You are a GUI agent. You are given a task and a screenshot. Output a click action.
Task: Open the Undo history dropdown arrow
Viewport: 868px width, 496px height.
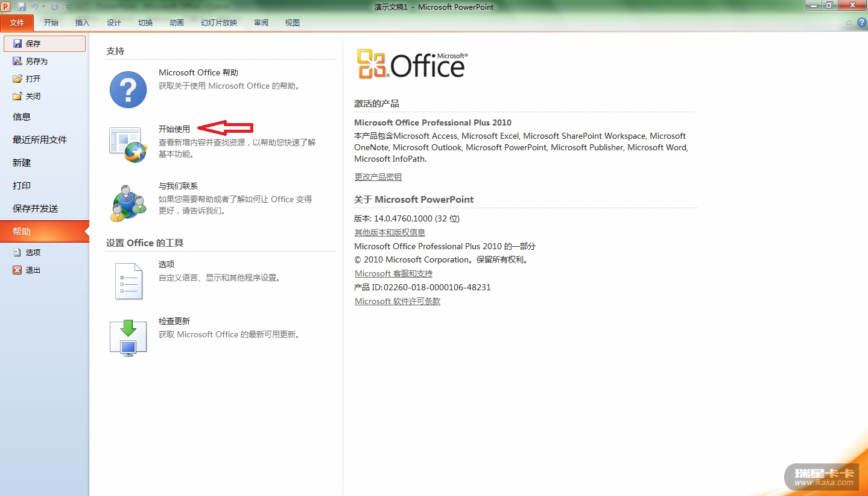coord(43,7)
